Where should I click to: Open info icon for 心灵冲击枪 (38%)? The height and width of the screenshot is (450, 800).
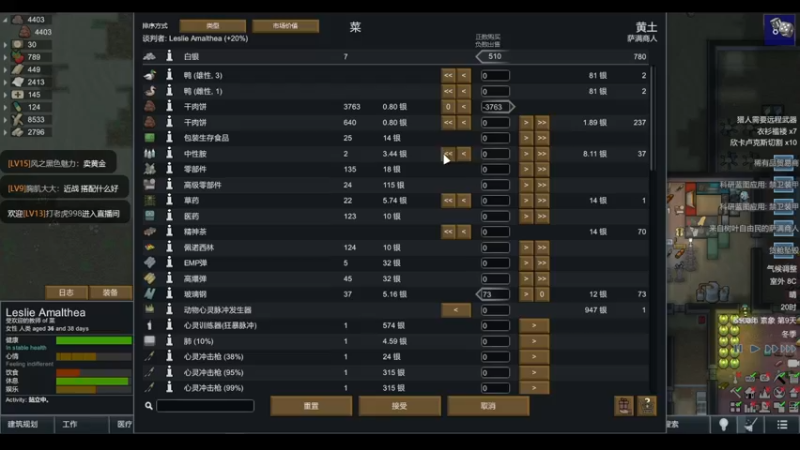pos(169,357)
